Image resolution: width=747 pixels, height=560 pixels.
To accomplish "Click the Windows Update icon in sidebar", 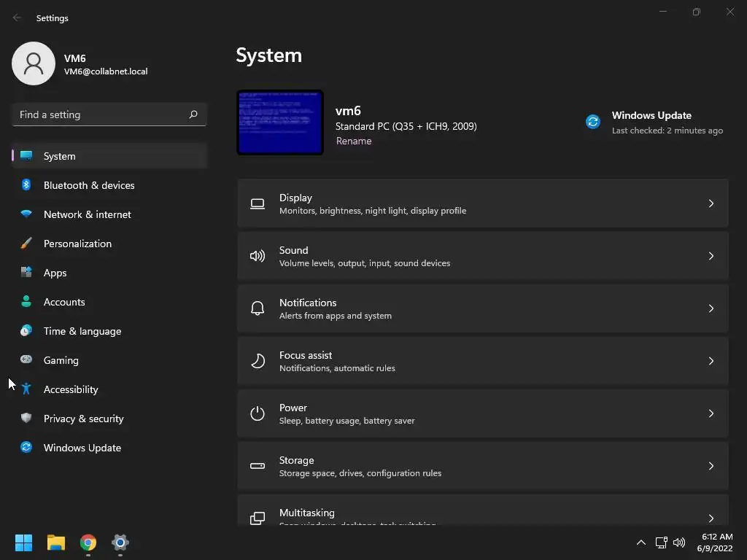I will click(x=26, y=447).
